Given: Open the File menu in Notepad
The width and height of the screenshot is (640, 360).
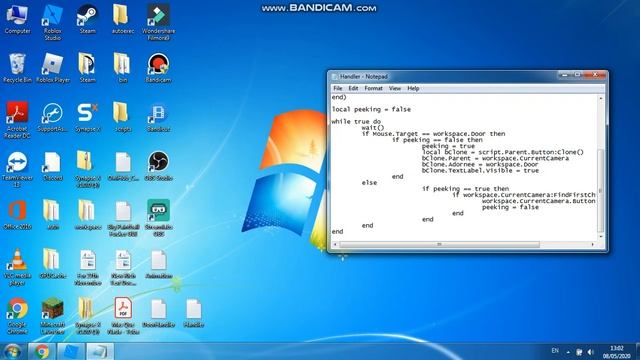Looking at the screenshot, I should [x=338, y=88].
